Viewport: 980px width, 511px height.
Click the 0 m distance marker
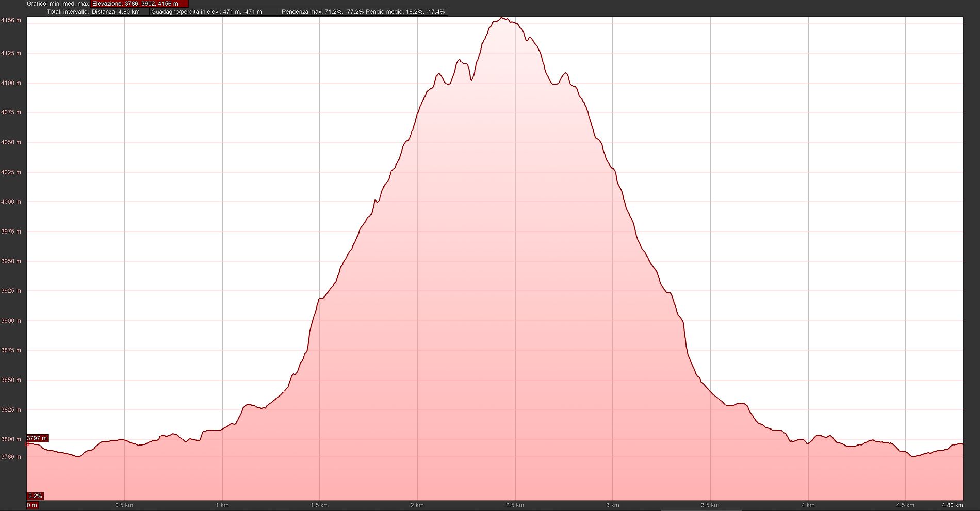32,505
